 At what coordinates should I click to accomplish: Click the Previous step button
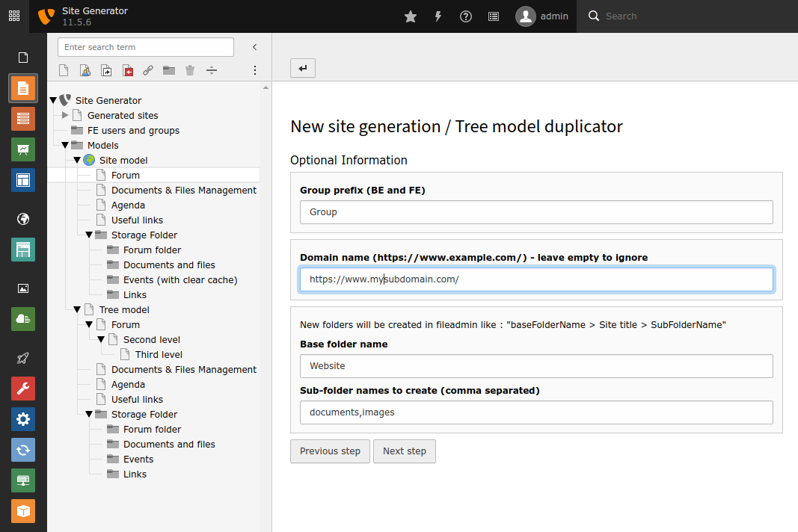[330, 451]
